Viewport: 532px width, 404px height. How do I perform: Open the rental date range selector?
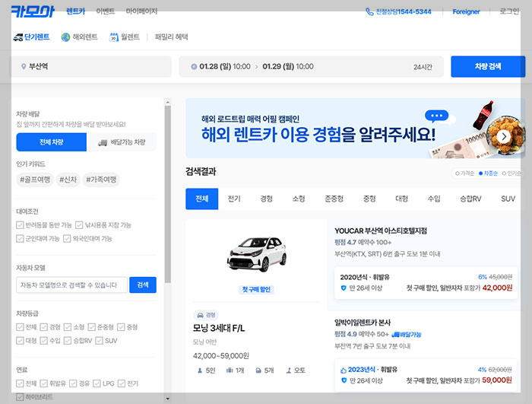click(311, 67)
